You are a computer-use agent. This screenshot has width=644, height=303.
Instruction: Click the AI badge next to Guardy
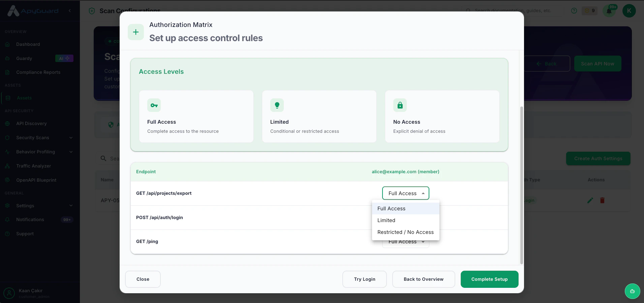(x=64, y=58)
